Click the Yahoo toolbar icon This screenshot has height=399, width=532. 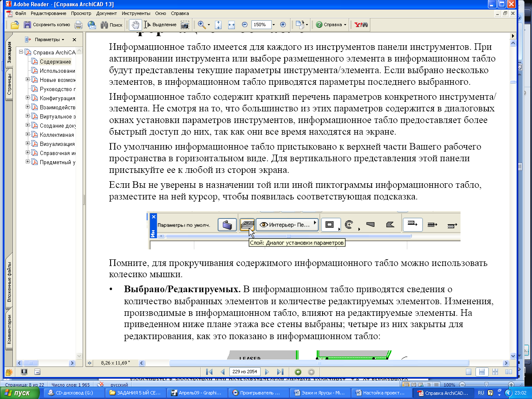361,25
